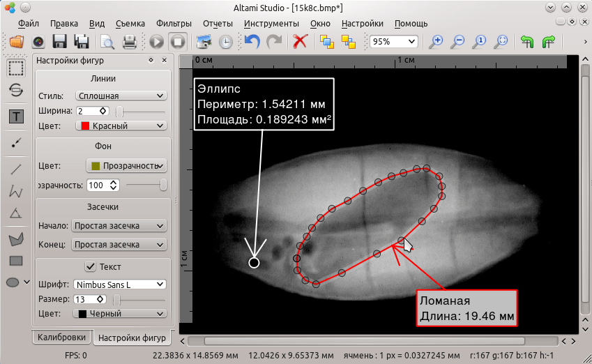Click the double floppy Save All icon
The height and width of the screenshot is (364, 592).
81,42
